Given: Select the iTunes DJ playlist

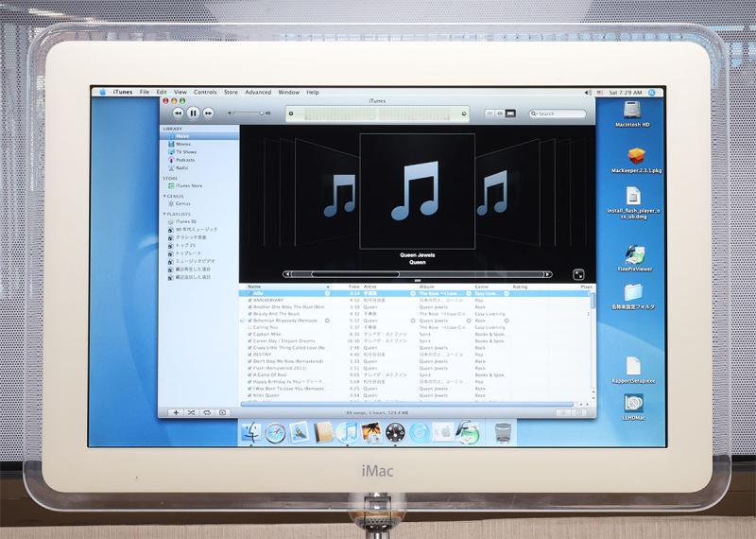Looking at the screenshot, I should (199, 221).
